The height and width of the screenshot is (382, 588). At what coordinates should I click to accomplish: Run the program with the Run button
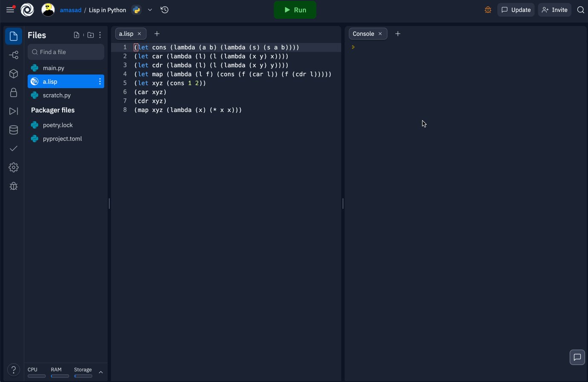(295, 9)
